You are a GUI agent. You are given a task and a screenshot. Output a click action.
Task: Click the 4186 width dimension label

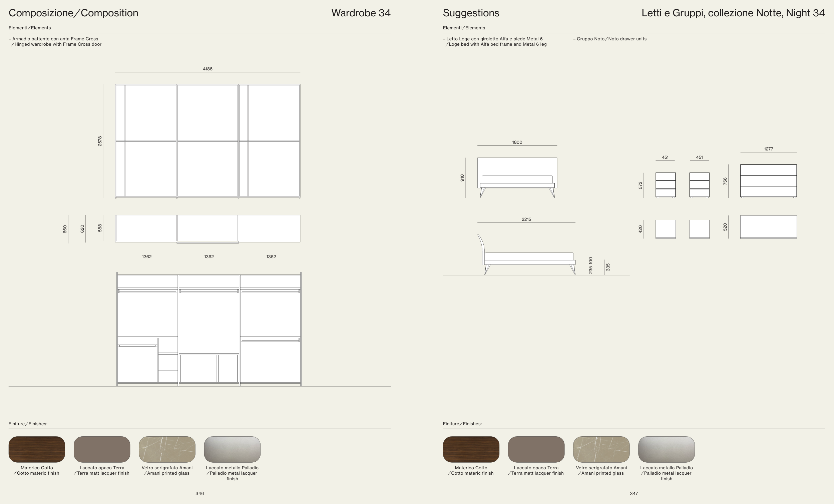tap(207, 69)
